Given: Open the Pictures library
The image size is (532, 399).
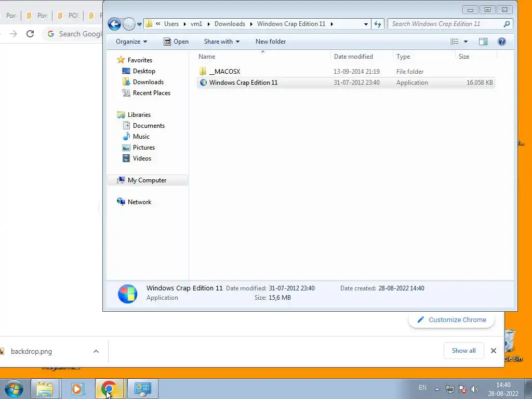Looking at the screenshot, I should [143, 147].
